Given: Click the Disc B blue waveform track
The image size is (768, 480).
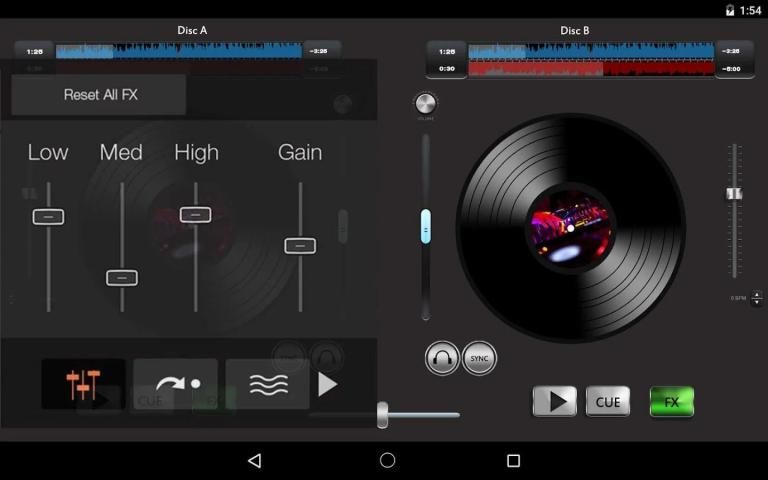Looking at the screenshot, I should pyautogui.click(x=590, y=51).
